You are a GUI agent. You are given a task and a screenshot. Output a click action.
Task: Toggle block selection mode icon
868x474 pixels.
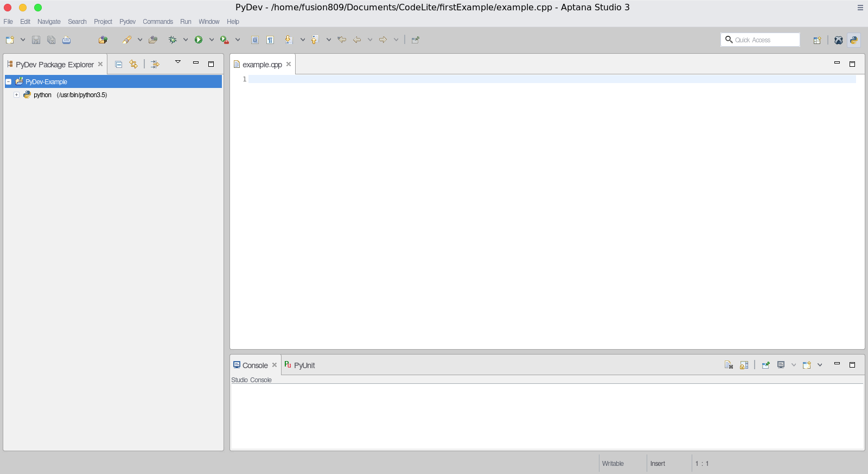tap(255, 40)
